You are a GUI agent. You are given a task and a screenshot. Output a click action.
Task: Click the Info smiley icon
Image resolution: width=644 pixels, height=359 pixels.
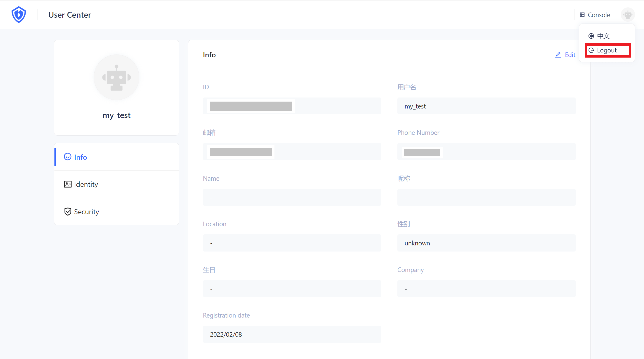(67, 157)
